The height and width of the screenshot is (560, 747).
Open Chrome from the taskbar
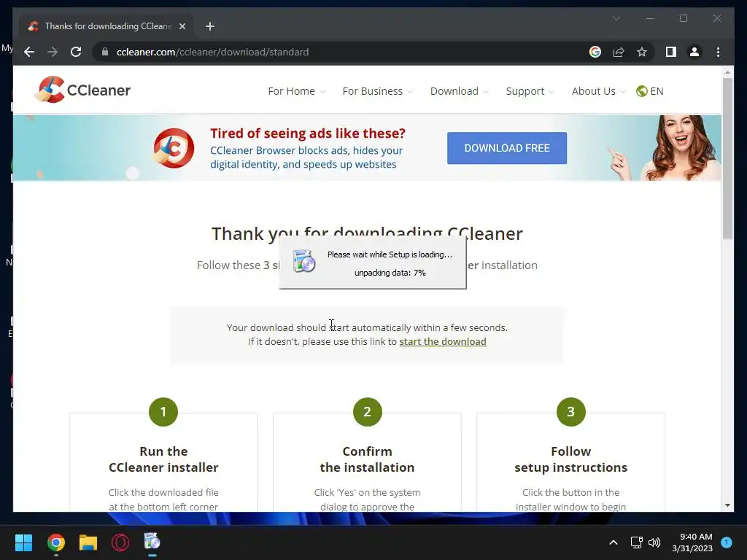[55, 542]
